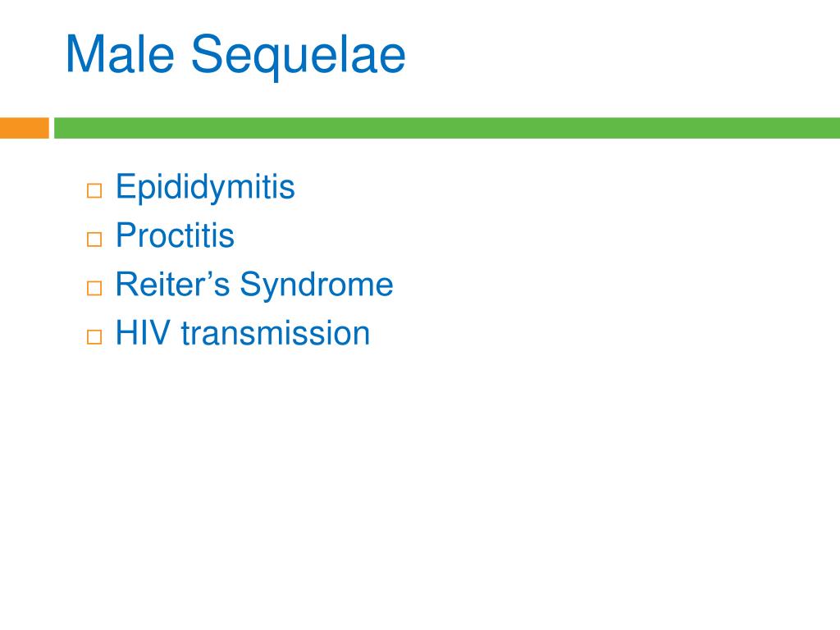Select the "Proctitis" bullet text
Viewport: 840px width, 630px height.
176,235
